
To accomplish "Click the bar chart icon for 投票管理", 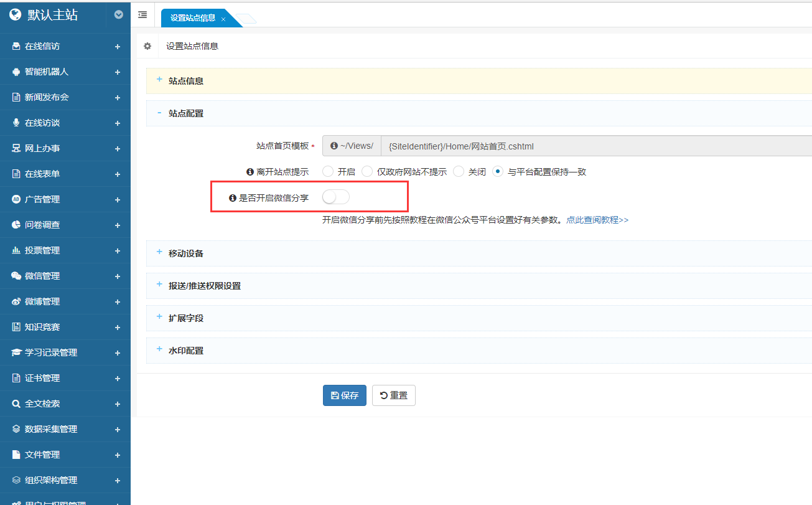I will point(16,250).
